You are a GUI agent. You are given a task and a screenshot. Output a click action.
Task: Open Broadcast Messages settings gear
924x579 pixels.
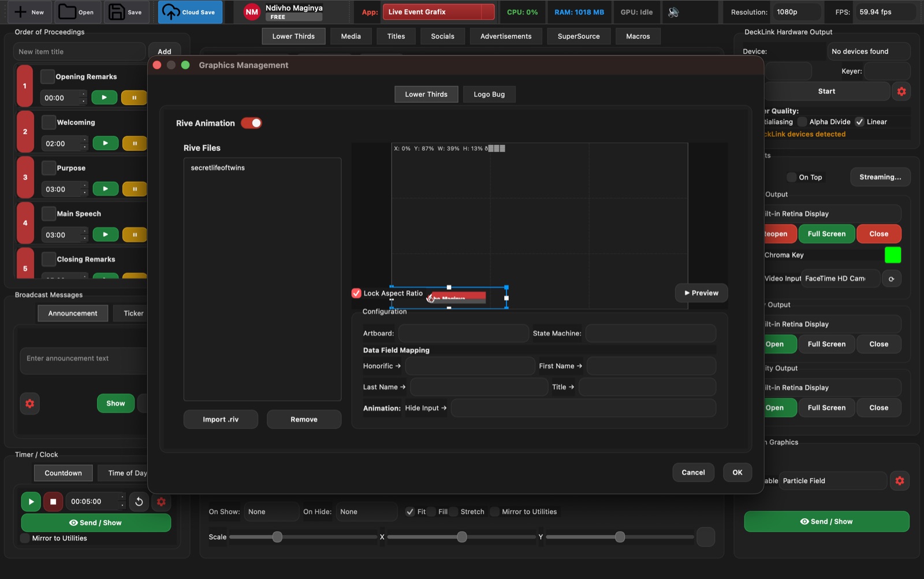(30, 404)
